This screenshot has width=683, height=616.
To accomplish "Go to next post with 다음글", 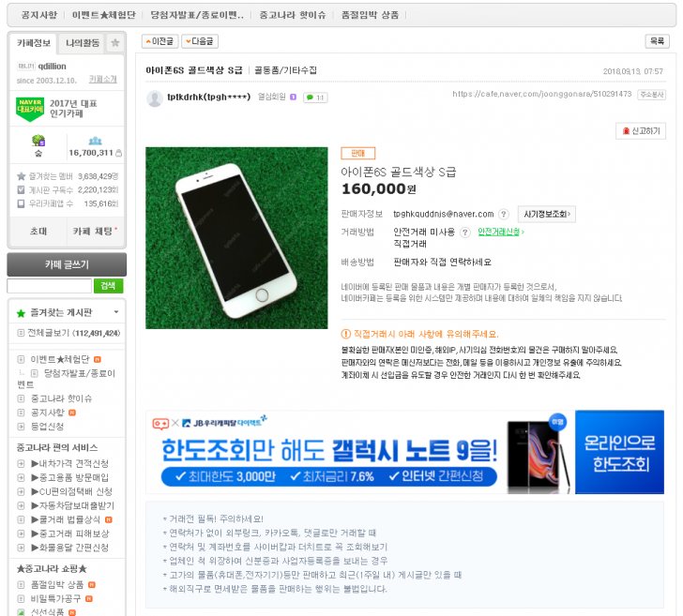I will [199, 41].
